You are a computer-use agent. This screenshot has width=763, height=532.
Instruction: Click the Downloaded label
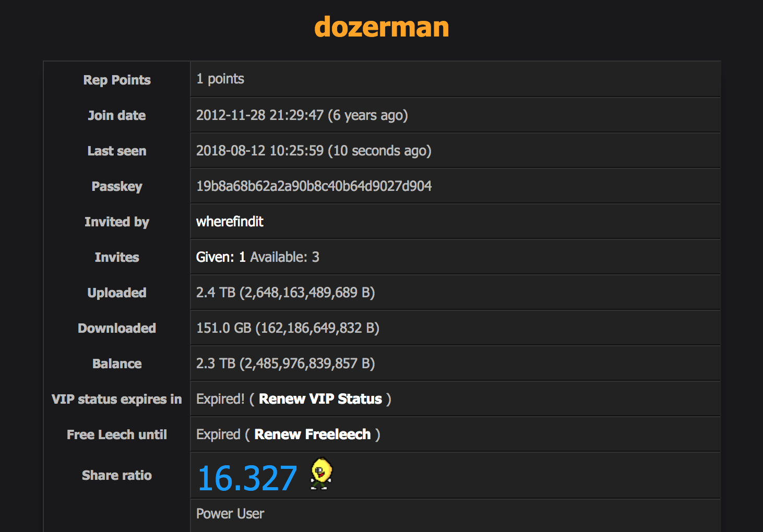117,328
